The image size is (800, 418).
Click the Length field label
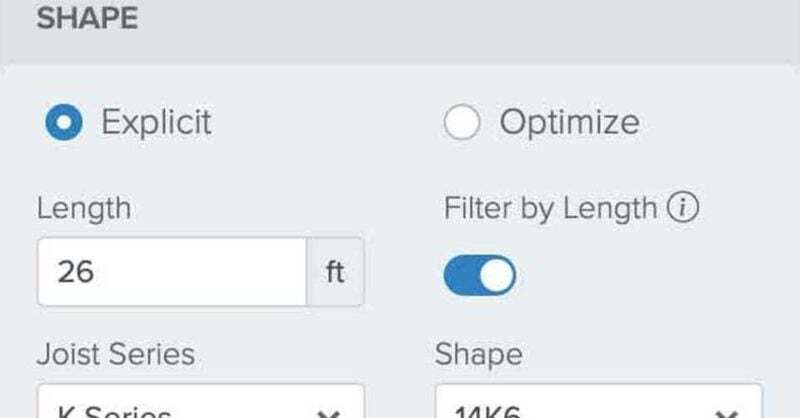pos(84,209)
